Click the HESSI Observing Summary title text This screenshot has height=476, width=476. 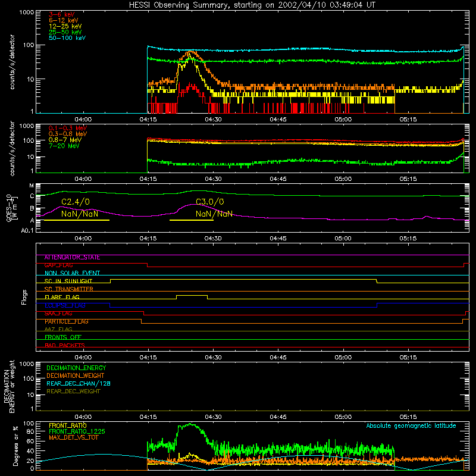(252, 5)
